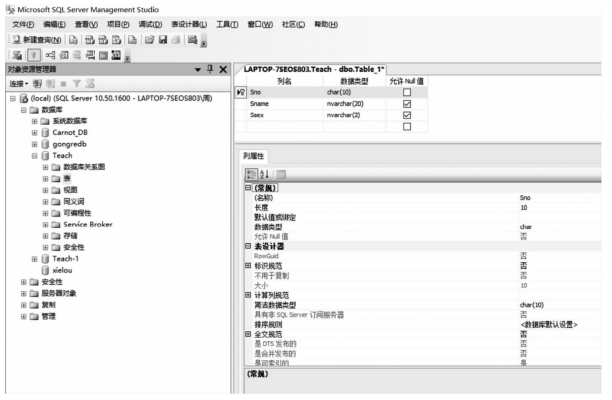Click the Manage Full-text Index icon
Screen dimensions: 612x400
[77, 55]
